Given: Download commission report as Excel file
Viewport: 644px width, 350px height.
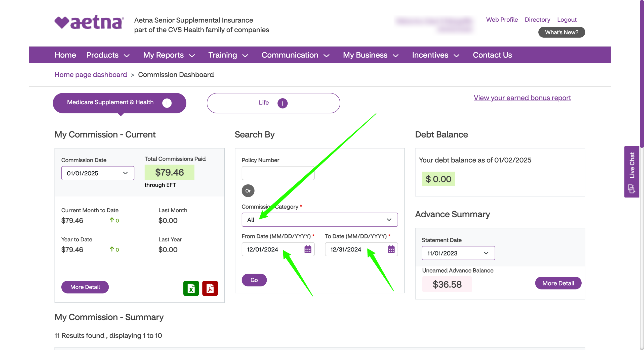Looking at the screenshot, I should pos(191,288).
